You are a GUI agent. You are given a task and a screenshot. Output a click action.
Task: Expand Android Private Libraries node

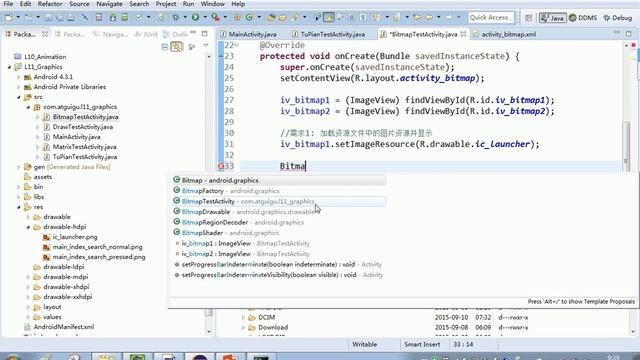[18, 87]
